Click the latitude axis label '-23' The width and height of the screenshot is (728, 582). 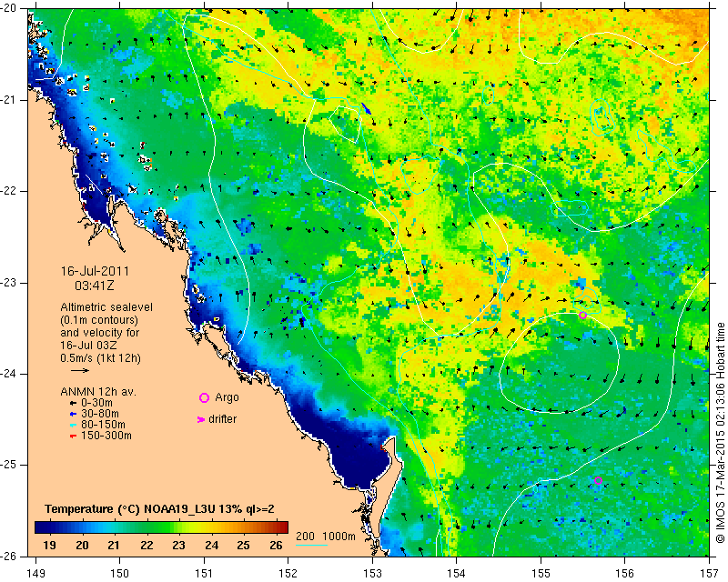point(9,283)
